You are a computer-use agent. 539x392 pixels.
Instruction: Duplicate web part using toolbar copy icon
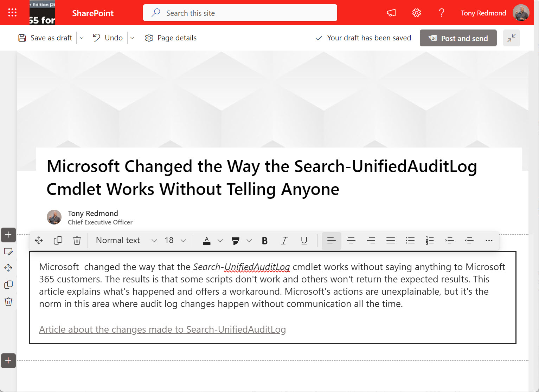[x=58, y=241]
